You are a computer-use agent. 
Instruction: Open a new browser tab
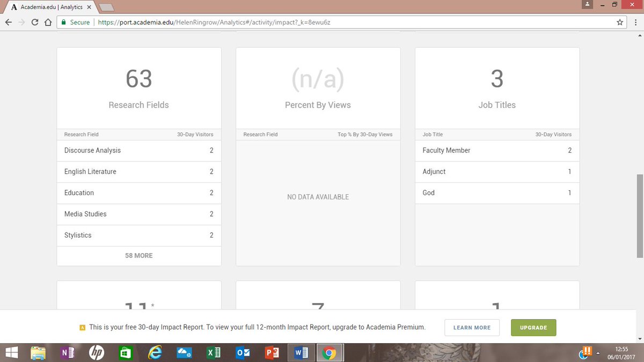107,7
